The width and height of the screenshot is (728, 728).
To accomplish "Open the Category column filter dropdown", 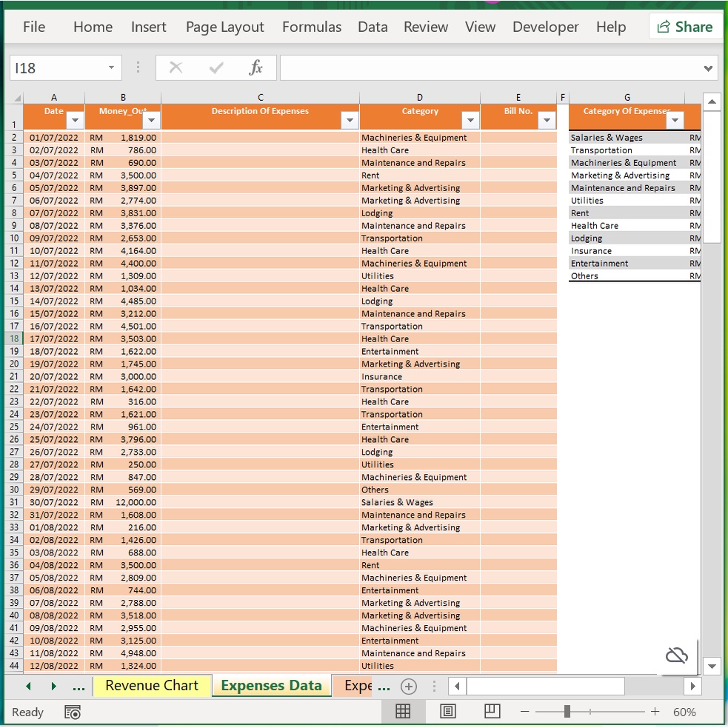I will (x=470, y=121).
